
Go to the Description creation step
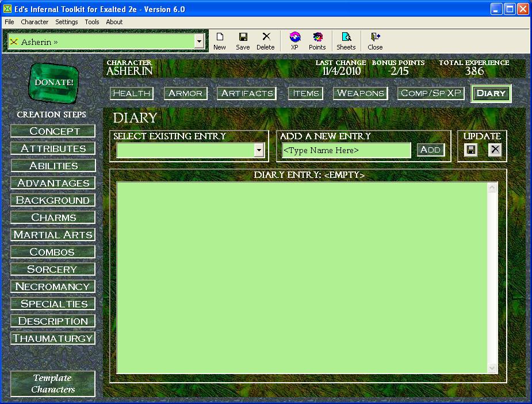[x=53, y=321]
